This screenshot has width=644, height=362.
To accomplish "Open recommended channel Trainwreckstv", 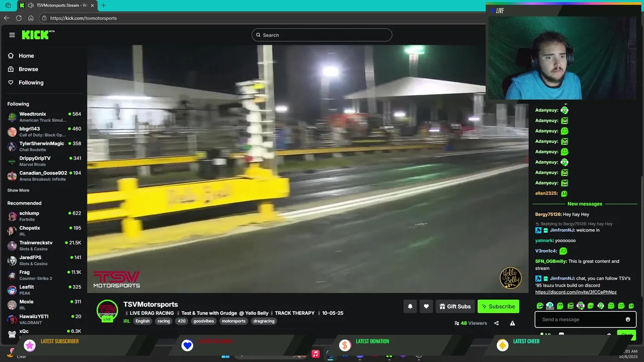I will point(44,246).
